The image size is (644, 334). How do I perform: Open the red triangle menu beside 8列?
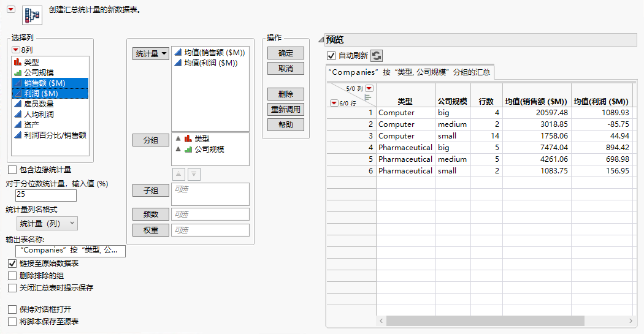click(15, 50)
